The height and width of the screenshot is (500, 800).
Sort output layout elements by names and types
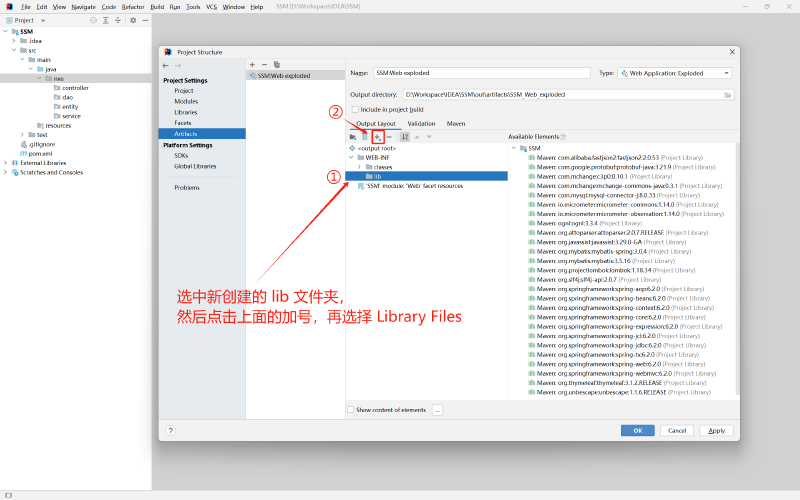[x=405, y=137]
